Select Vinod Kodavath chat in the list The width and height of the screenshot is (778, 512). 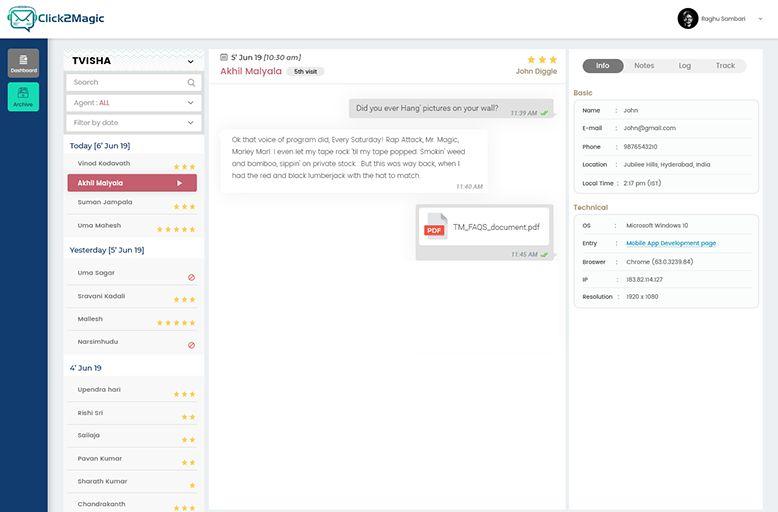pos(132,164)
